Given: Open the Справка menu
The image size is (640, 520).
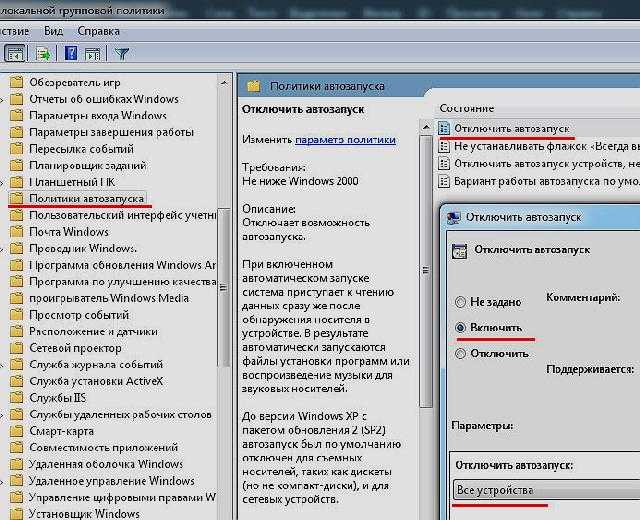Looking at the screenshot, I should (98, 31).
